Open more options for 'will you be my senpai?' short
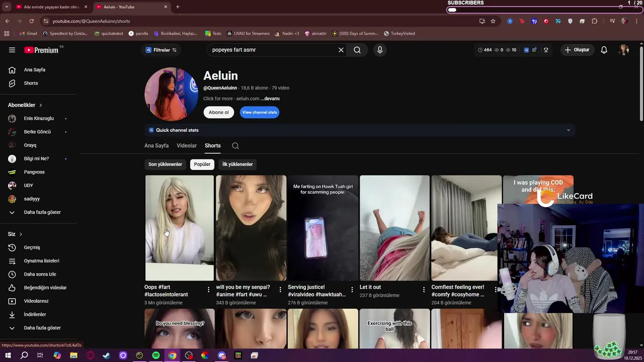 coord(280,290)
